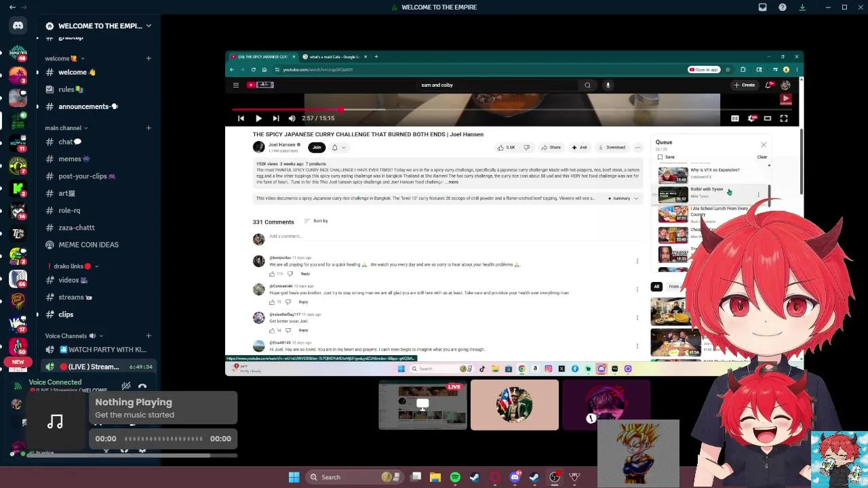Click the YouTube search magnifier button
The width and height of the screenshot is (868, 488).
pos(587,85)
